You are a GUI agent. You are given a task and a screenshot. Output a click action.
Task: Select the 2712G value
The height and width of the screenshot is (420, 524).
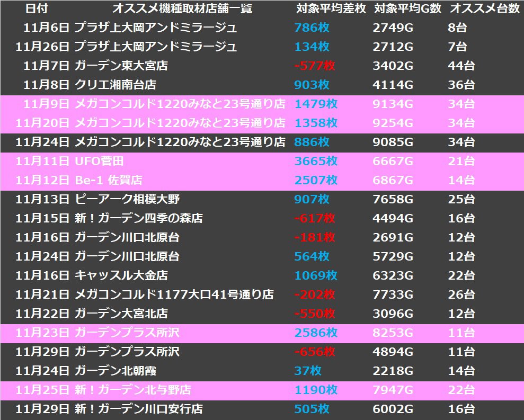[x=393, y=47]
